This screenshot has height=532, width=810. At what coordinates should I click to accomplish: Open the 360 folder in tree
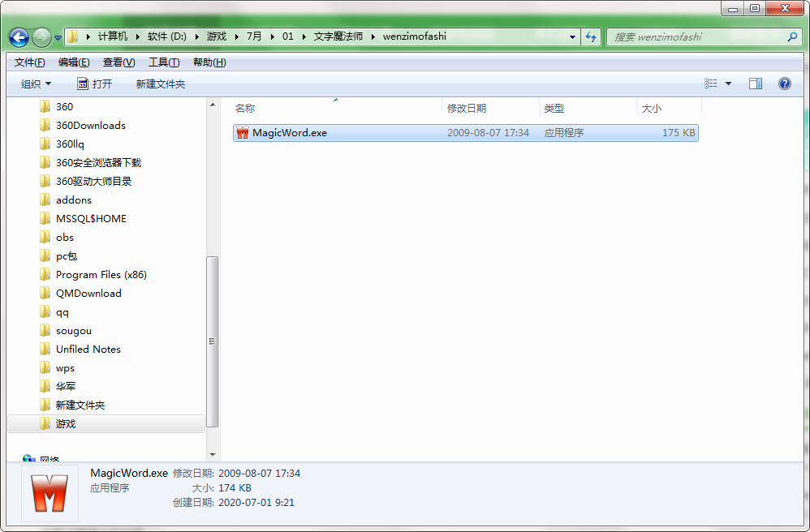coord(65,107)
